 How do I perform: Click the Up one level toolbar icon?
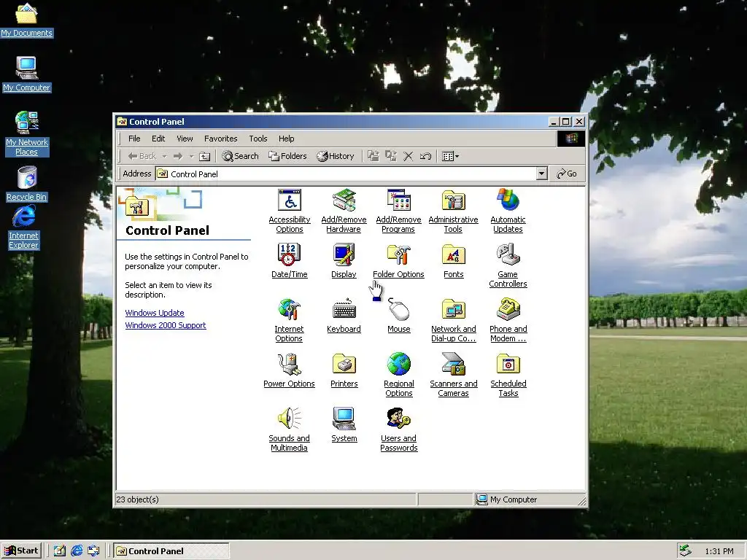coord(204,156)
